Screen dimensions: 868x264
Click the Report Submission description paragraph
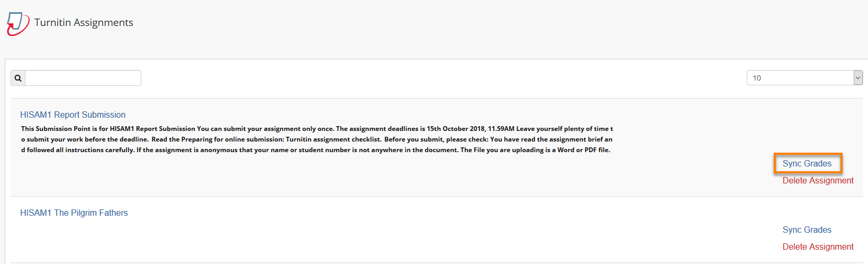pos(317,139)
